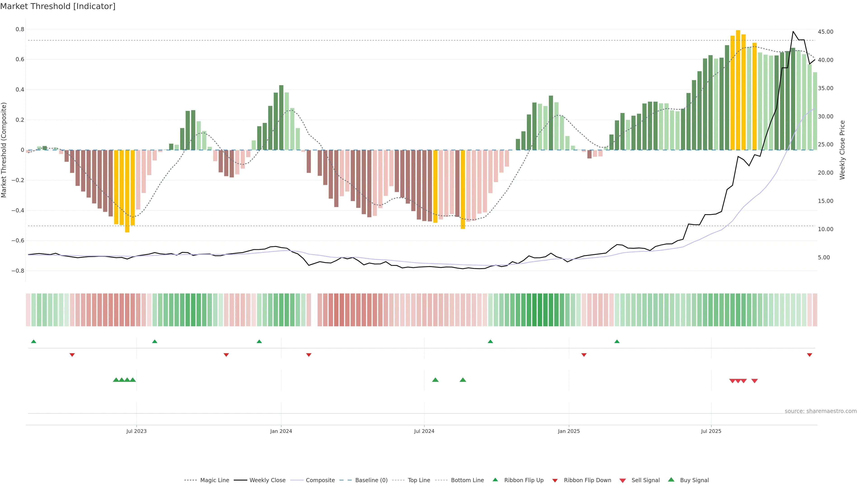Click the rightmost red Ribbon Flip Down marker

[x=809, y=355]
